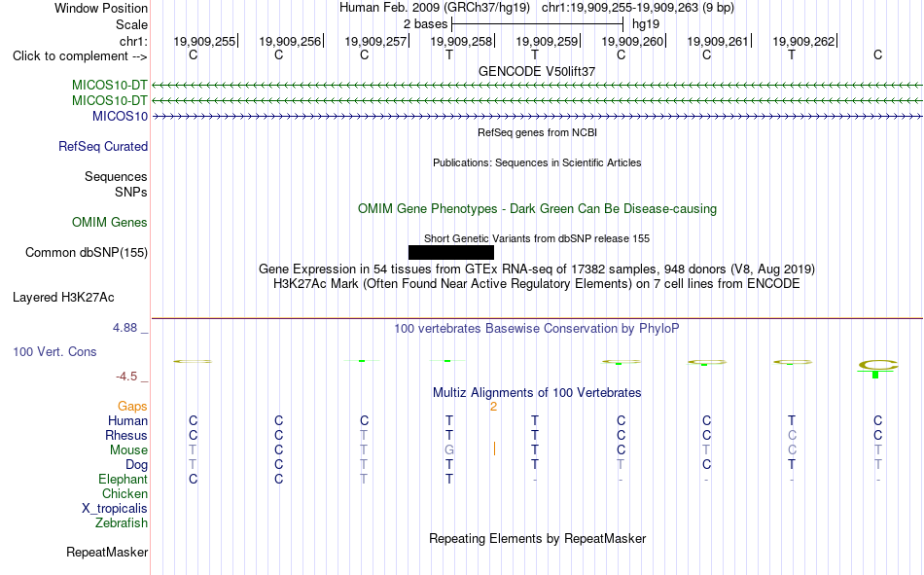924x575 pixels.
Task: Click the gray 'G' base in Mouse row
Action: coord(449,449)
